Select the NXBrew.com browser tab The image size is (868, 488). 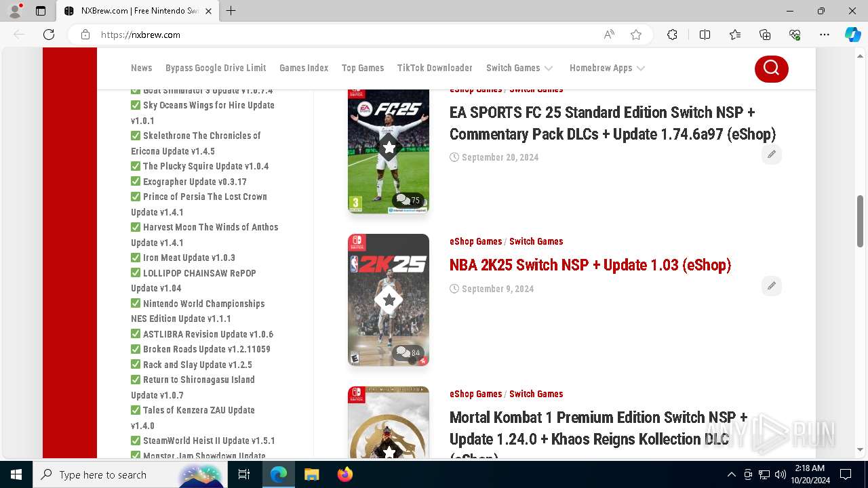coord(138,11)
